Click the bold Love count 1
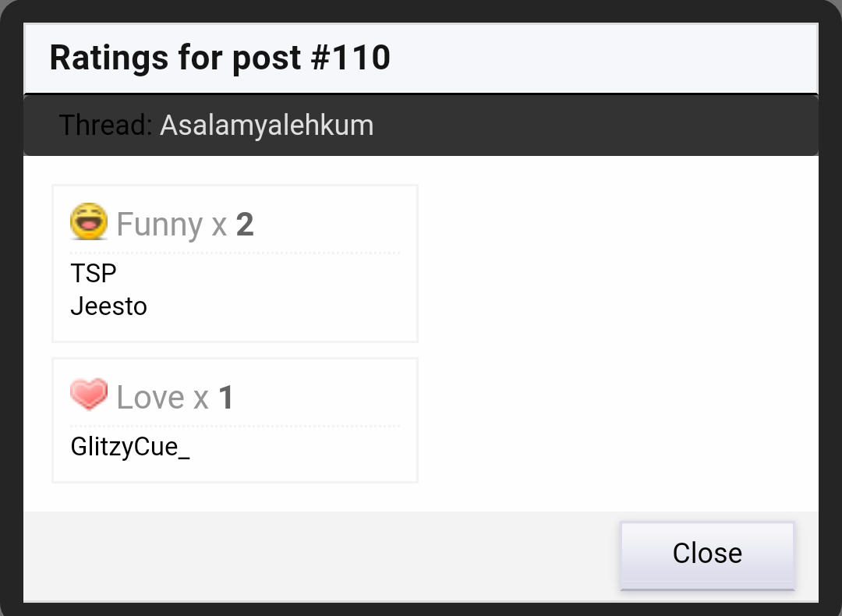This screenshot has height=616, width=842. point(226,398)
